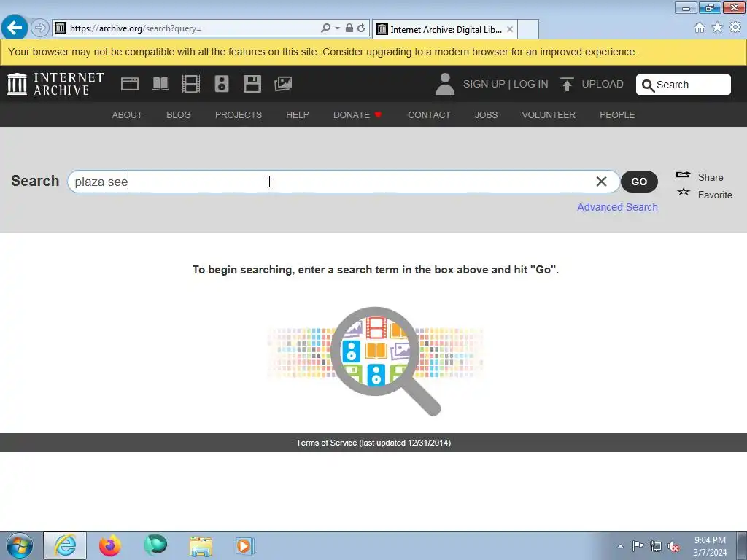The width and height of the screenshot is (747, 560).
Task: Click the GO search button
Action: pos(639,182)
